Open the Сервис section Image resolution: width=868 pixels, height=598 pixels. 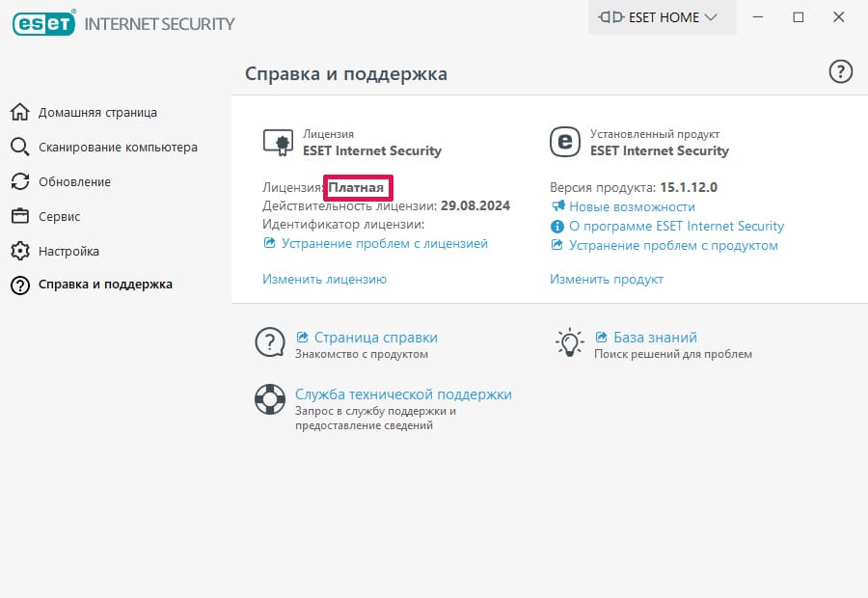click(59, 216)
